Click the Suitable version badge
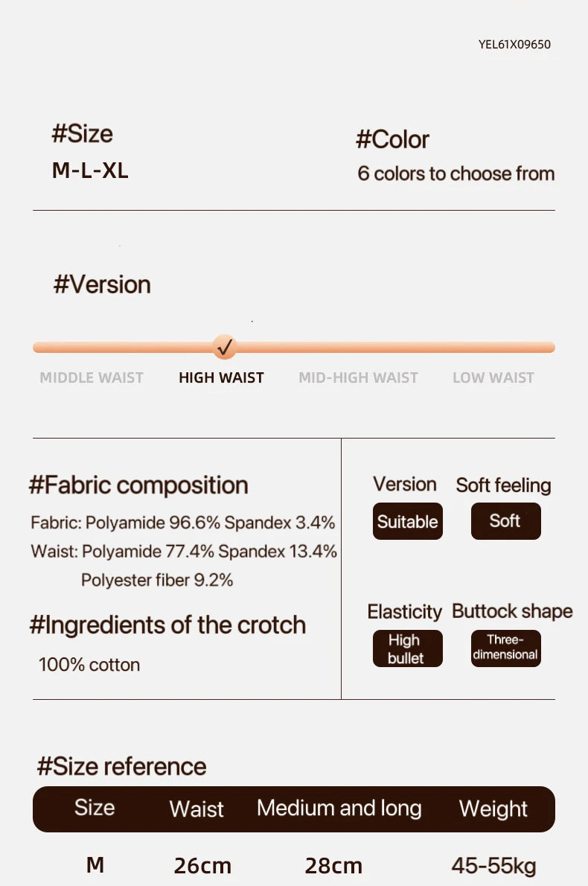 pos(408,521)
